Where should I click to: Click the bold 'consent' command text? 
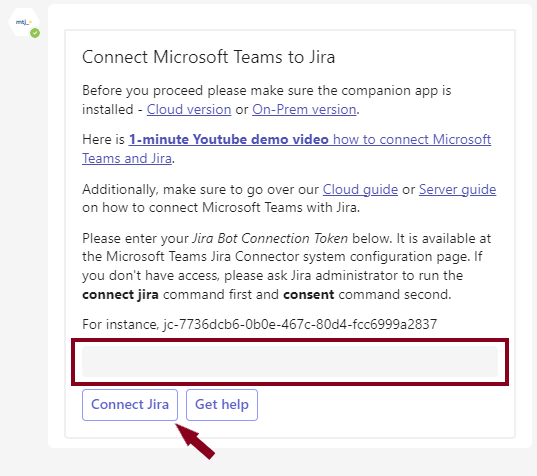click(309, 295)
